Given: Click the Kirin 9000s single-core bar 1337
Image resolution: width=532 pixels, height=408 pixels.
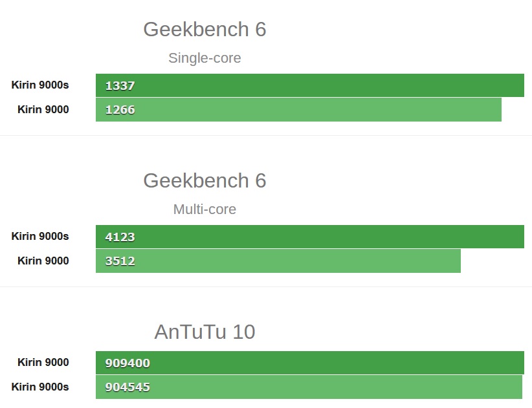Looking at the screenshot, I should tap(310, 85).
